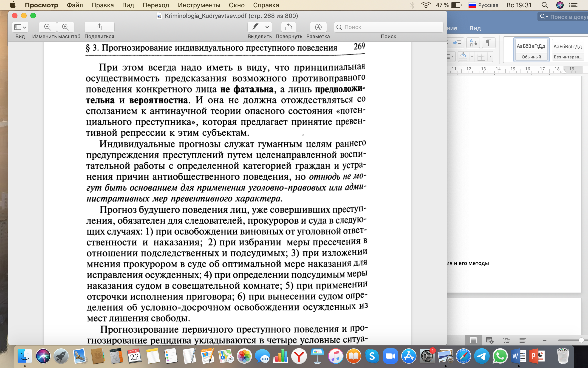The image size is (588, 368).
Task: Open the Apple menu
Action: (x=13, y=5)
